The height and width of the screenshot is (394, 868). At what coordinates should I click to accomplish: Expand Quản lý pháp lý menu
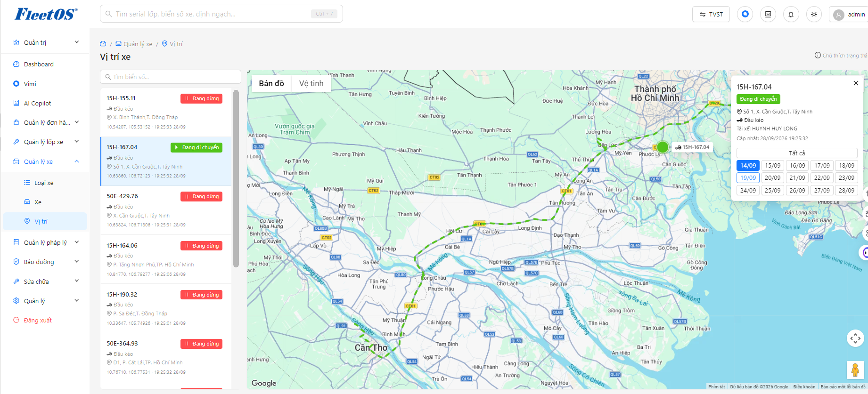pyautogui.click(x=46, y=242)
